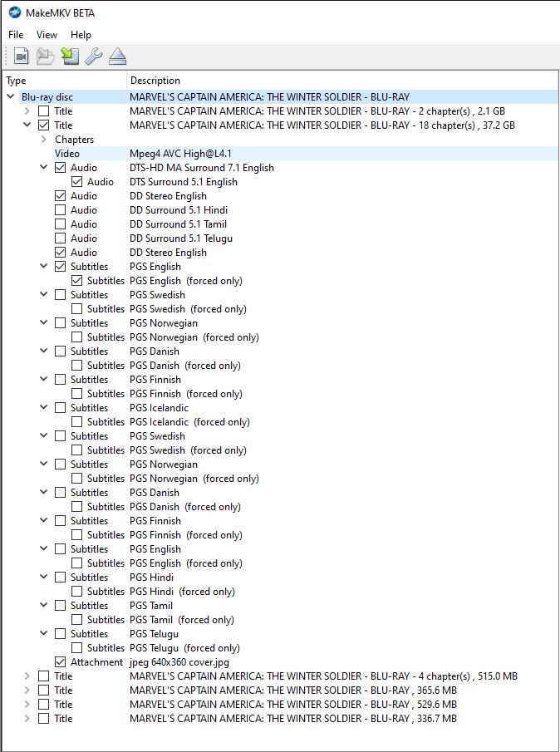This screenshot has width=560, height=752.
Task: Click the Type column header
Action: (65, 81)
